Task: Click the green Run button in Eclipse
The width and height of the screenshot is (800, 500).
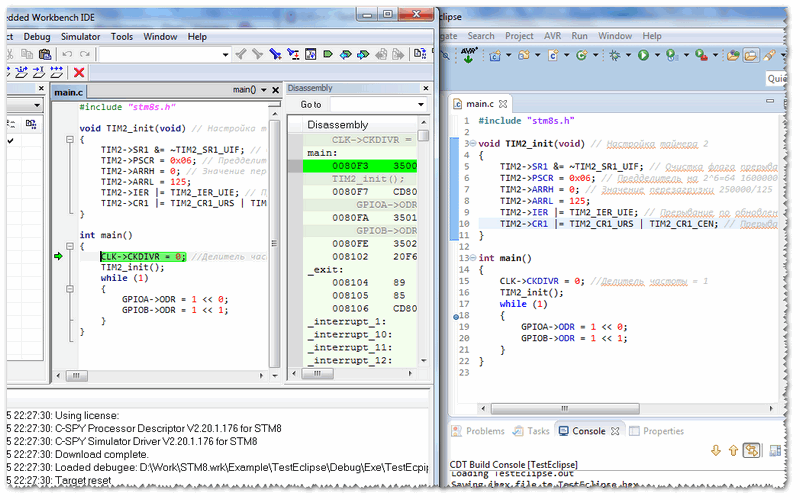Action: [x=644, y=55]
